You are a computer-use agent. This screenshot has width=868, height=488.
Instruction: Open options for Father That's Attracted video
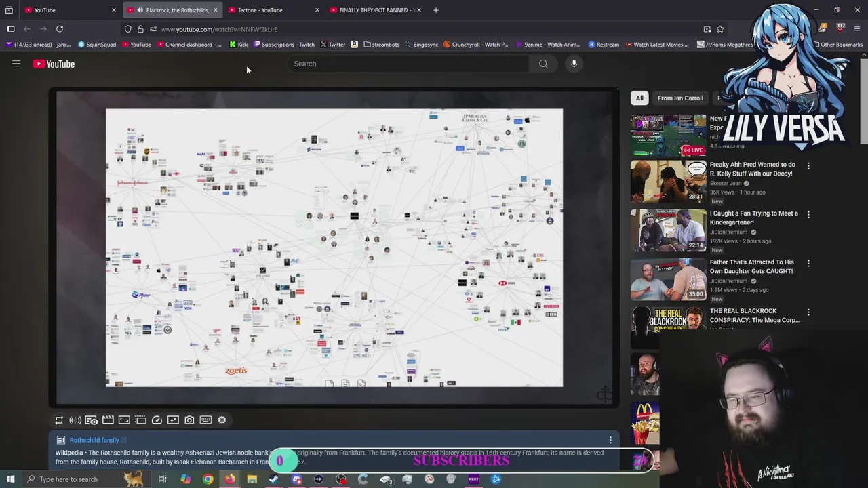point(808,263)
